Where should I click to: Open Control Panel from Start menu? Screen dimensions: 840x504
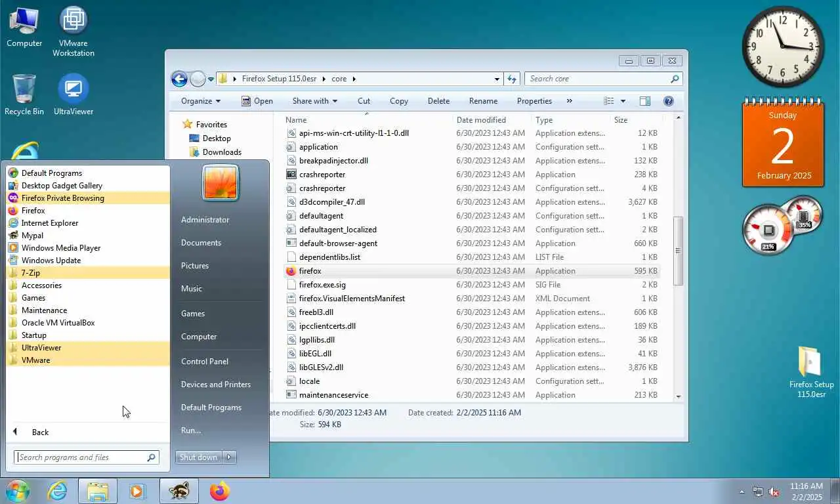[x=205, y=362]
